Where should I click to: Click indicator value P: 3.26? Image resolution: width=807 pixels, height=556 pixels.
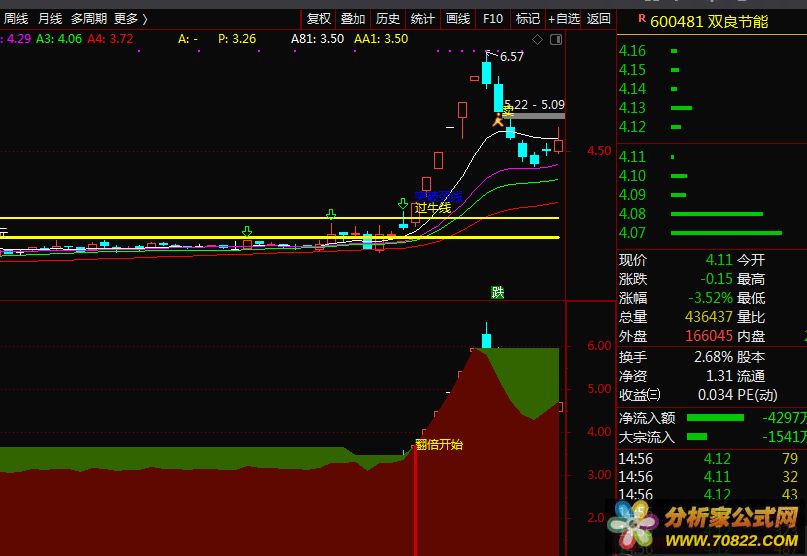point(237,39)
